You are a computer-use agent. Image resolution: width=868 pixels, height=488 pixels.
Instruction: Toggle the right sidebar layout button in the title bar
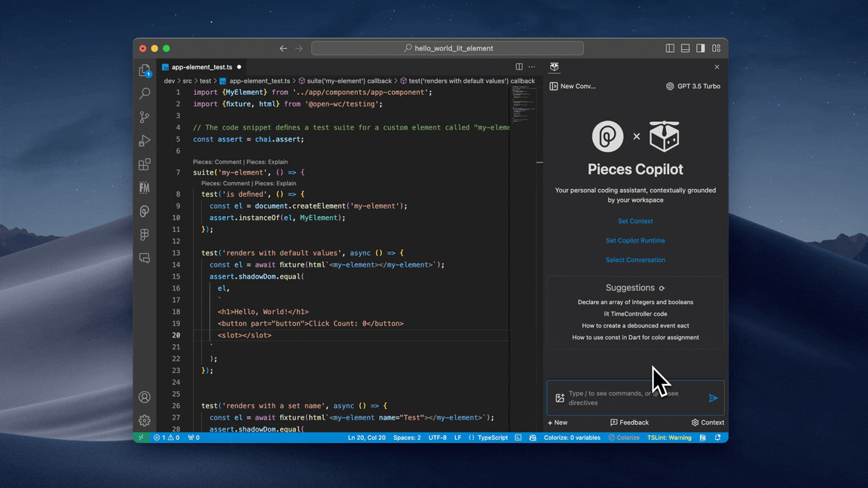pyautogui.click(x=700, y=47)
